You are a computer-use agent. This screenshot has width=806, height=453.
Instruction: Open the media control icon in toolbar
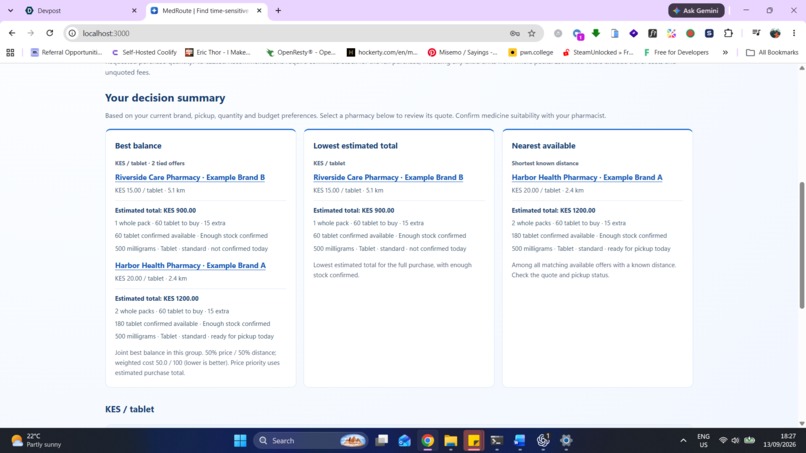[x=756, y=33]
